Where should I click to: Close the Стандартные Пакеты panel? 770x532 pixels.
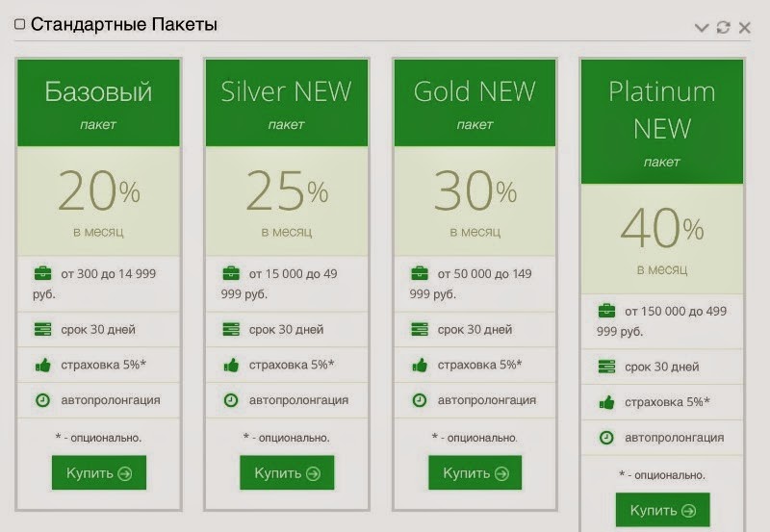tap(744, 28)
